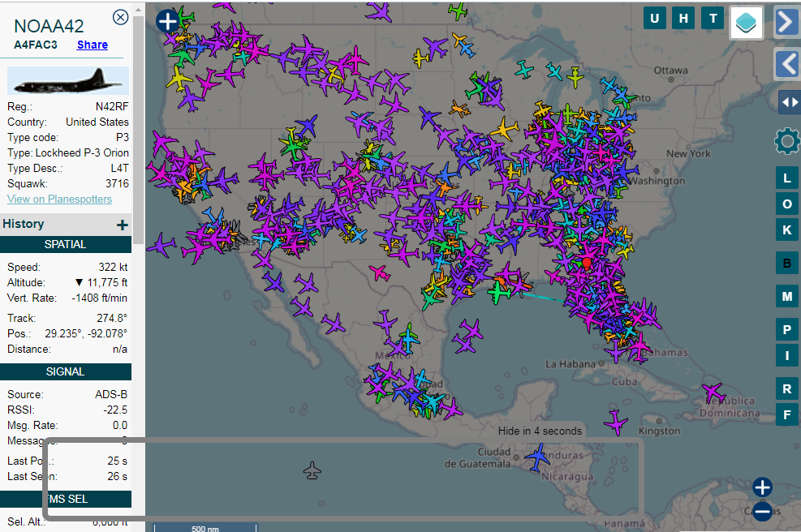Toggle the O button

(x=787, y=204)
